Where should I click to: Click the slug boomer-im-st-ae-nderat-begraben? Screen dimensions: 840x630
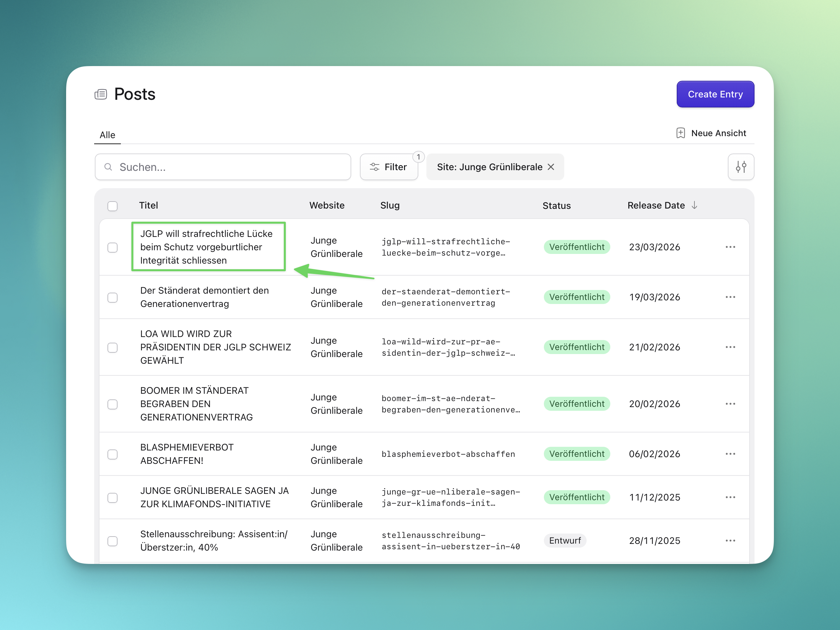pyautogui.click(x=451, y=404)
